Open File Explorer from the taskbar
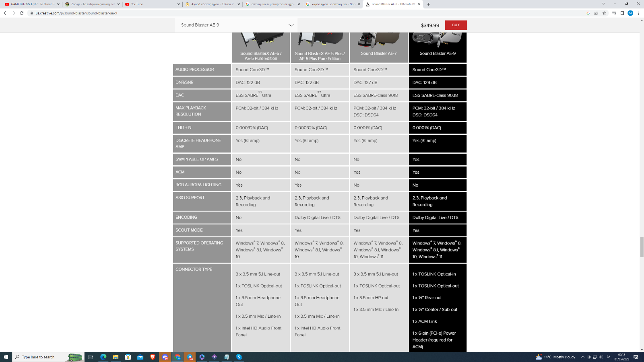 116,357
